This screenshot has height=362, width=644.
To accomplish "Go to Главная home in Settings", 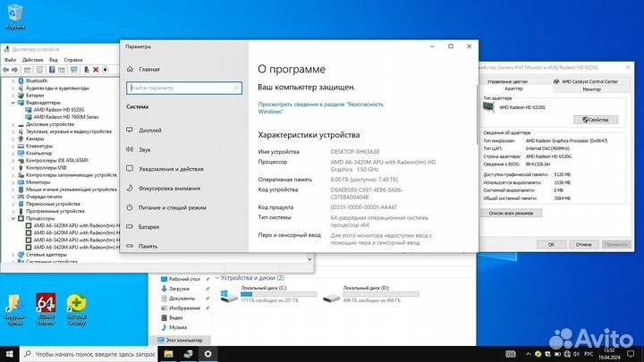I will (x=148, y=69).
